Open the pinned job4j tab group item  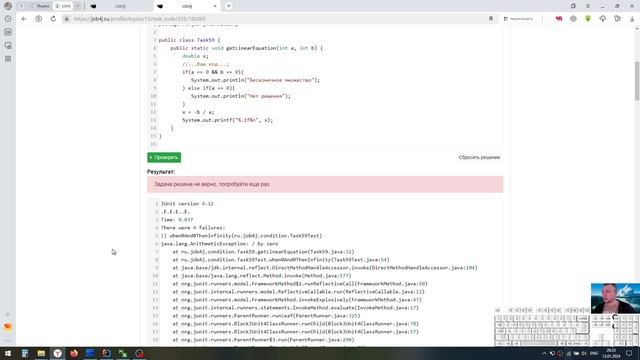(x=63, y=6)
